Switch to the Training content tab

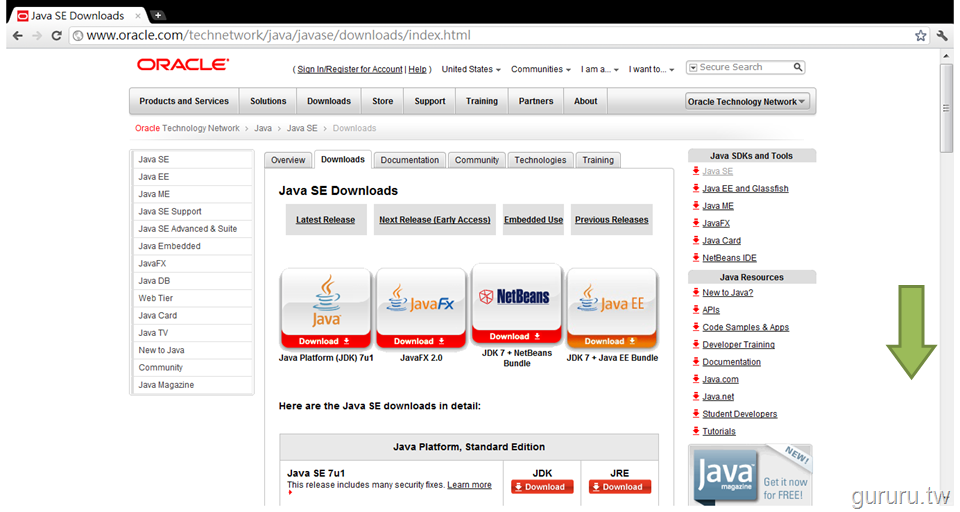tap(598, 160)
